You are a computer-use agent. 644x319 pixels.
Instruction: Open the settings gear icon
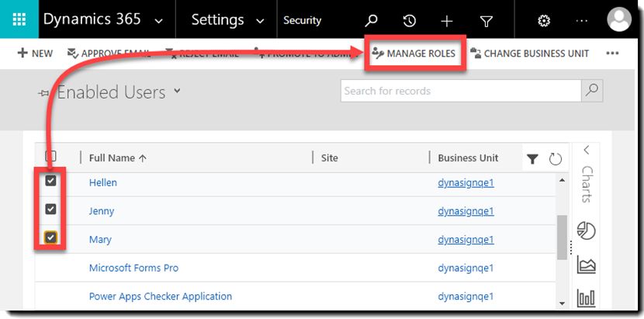[544, 20]
